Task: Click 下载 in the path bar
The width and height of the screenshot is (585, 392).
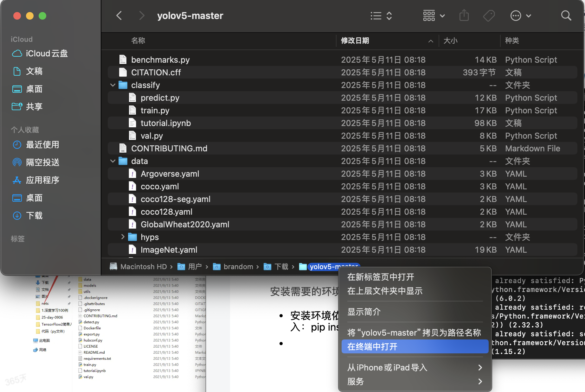Action: (x=276, y=267)
